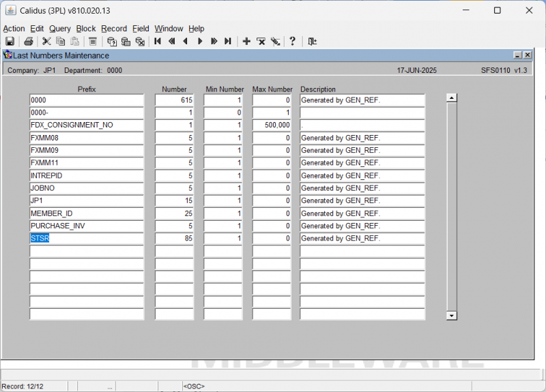Click the Cut scissors icon

46,42
